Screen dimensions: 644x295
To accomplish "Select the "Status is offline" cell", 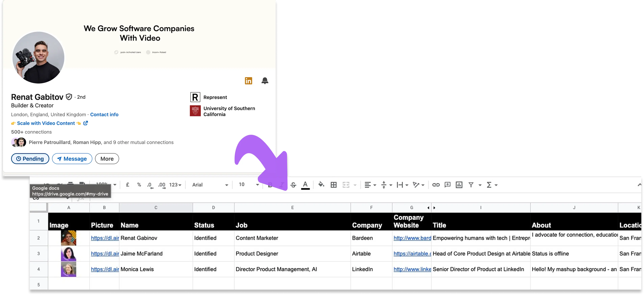I will coord(574,253).
